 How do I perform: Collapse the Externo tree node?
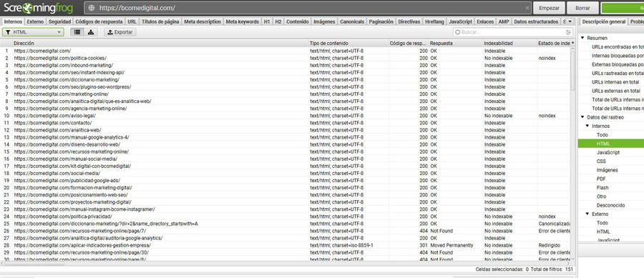tap(587, 214)
